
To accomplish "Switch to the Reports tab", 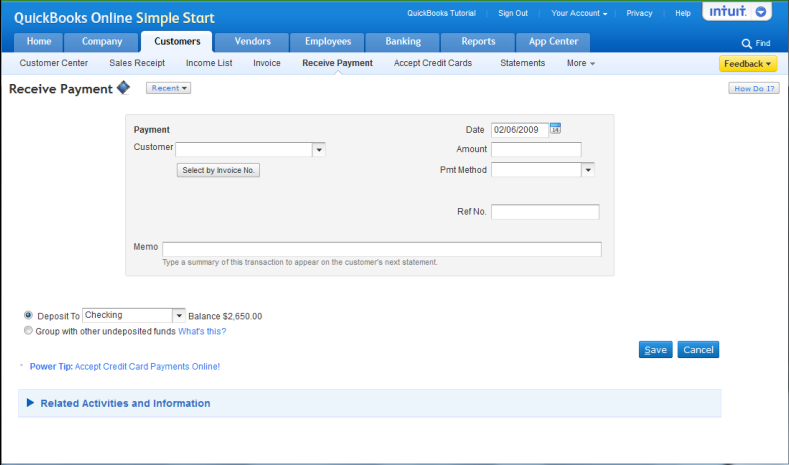I will pos(478,42).
